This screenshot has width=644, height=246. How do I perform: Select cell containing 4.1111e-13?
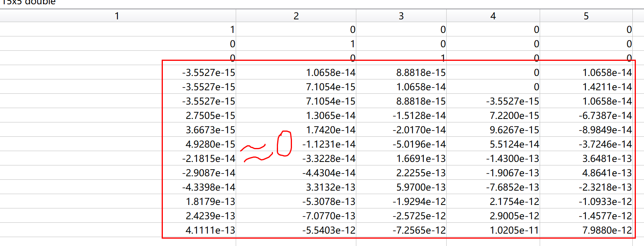(x=118, y=230)
